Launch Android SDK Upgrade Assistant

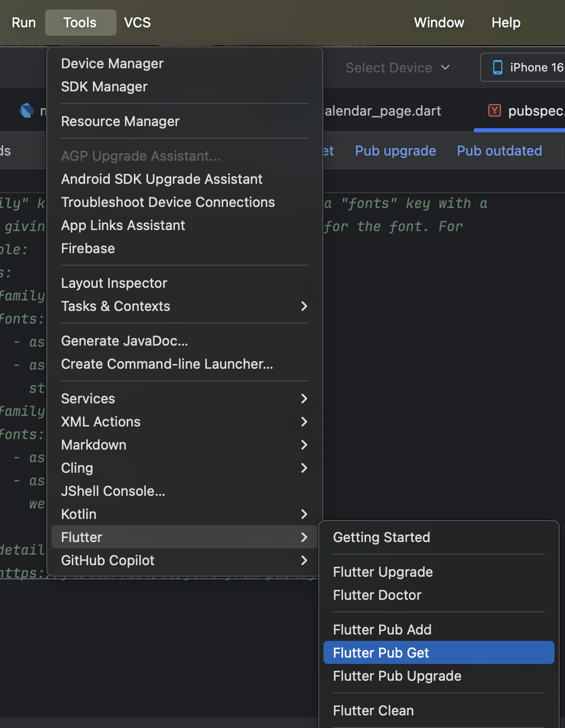pos(185,179)
